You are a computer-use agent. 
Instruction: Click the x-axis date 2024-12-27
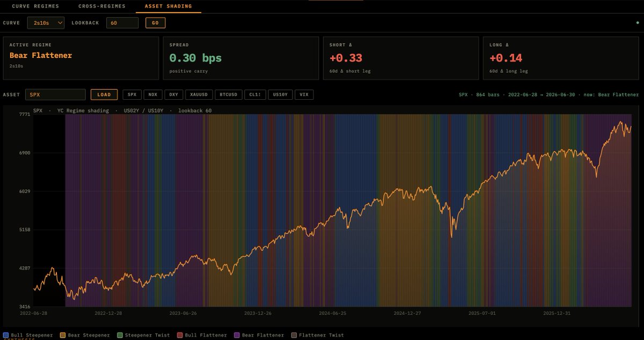pyautogui.click(x=407, y=313)
